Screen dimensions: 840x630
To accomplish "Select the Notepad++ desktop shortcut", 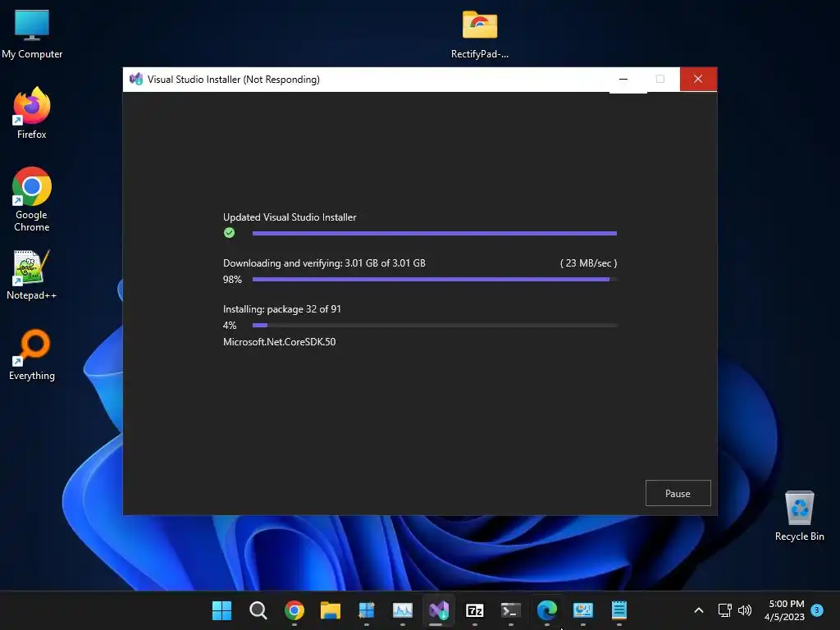I will (32, 276).
